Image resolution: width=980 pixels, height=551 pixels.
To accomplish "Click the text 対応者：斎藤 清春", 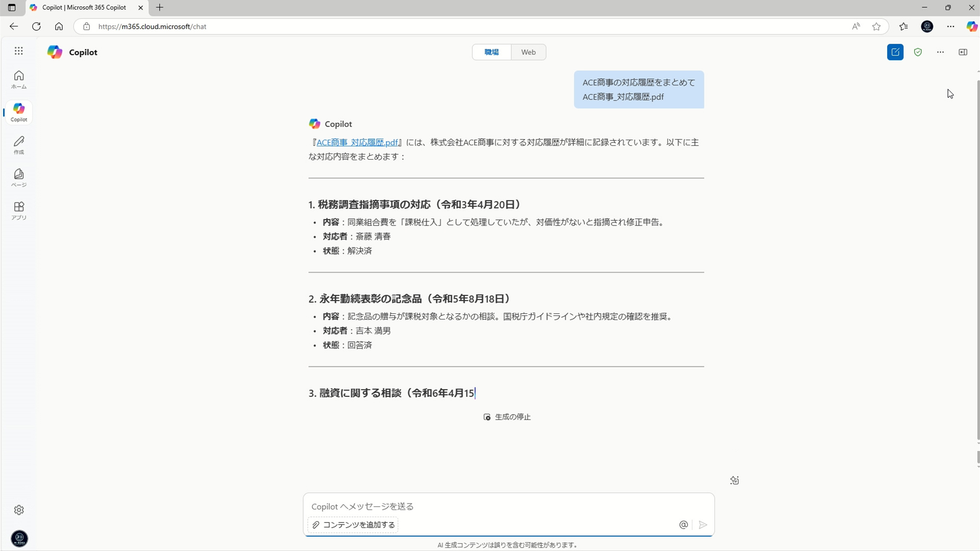I will [356, 236].
